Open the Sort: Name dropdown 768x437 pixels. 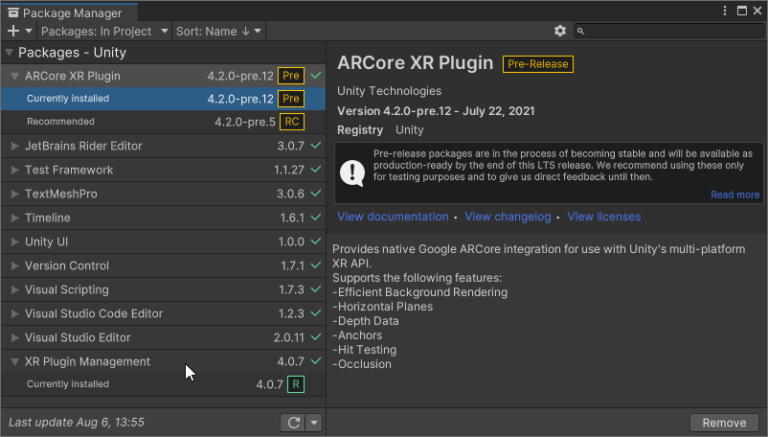pyautogui.click(x=218, y=32)
